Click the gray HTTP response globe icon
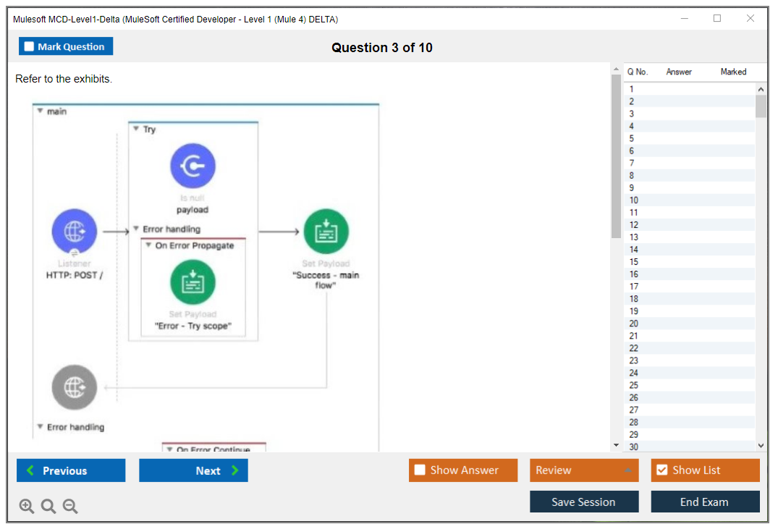 [x=74, y=387]
